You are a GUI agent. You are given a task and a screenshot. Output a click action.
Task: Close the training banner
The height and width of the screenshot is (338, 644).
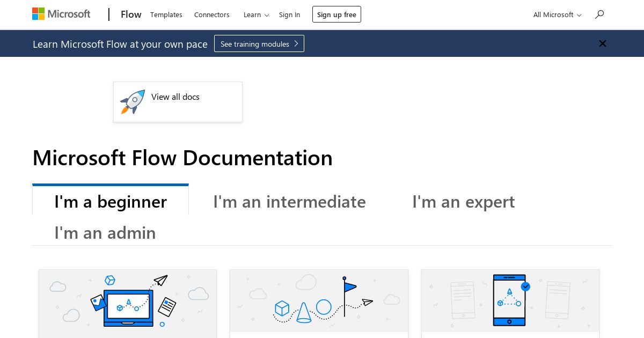coord(603,43)
